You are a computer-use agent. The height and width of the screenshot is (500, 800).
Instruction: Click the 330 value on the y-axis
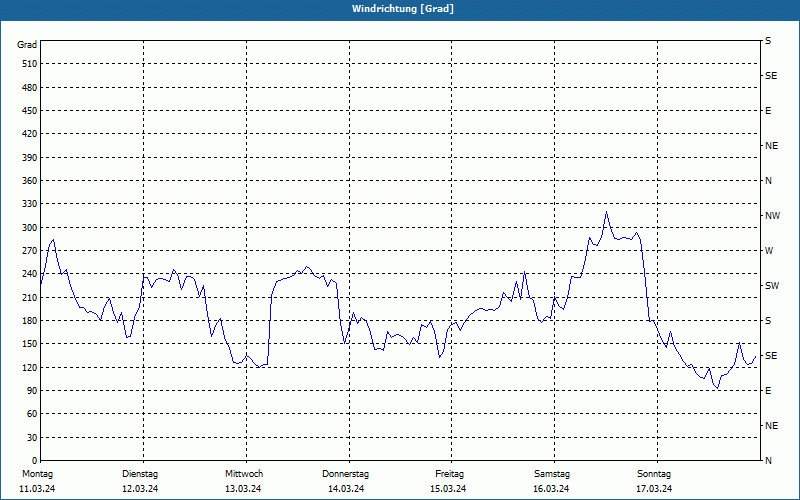tap(30, 204)
